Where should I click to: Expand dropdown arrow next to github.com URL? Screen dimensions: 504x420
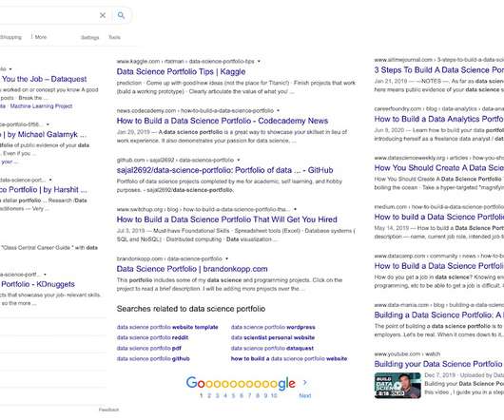click(x=238, y=160)
